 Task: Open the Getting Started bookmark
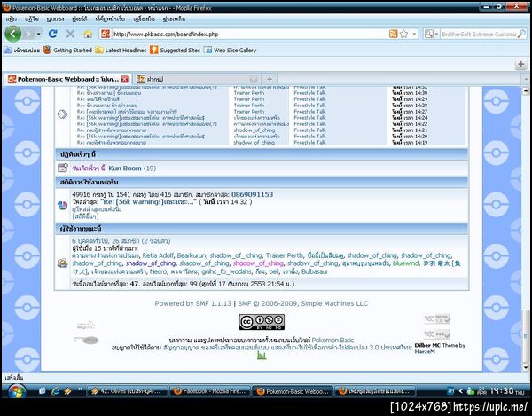click(x=67, y=51)
